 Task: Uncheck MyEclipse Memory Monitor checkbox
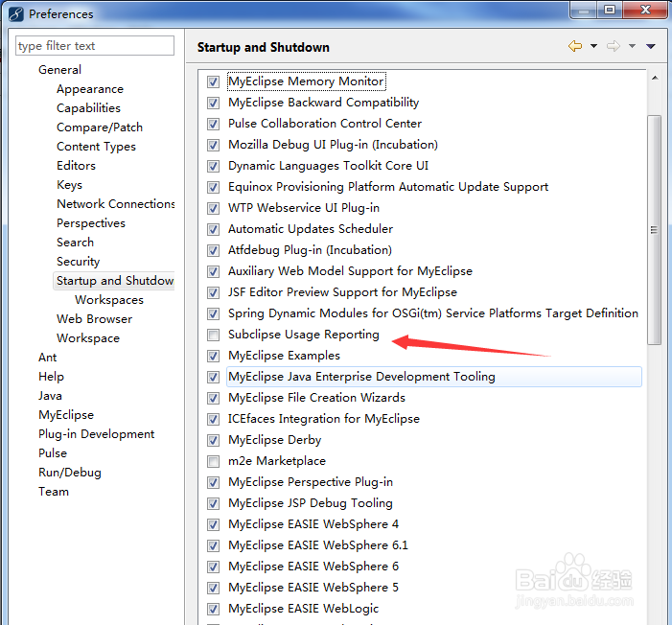click(x=213, y=81)
